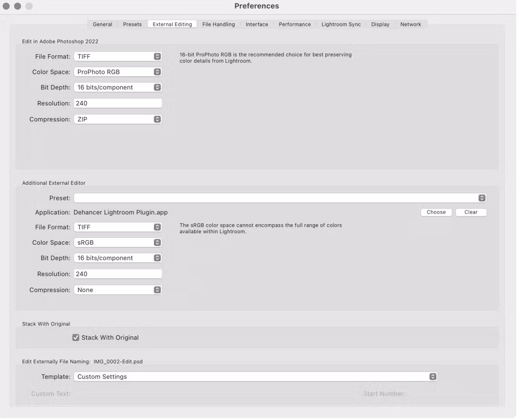Open the ZIP Compression dropdown
519x420 pixels.
pyautogui.click(x=117, y=120)
